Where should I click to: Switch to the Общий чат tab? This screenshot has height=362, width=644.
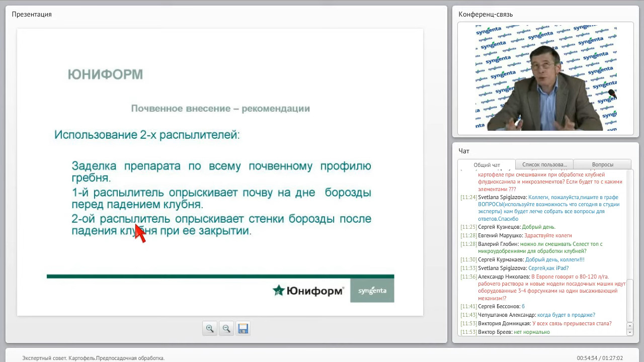tap(487, 165)
